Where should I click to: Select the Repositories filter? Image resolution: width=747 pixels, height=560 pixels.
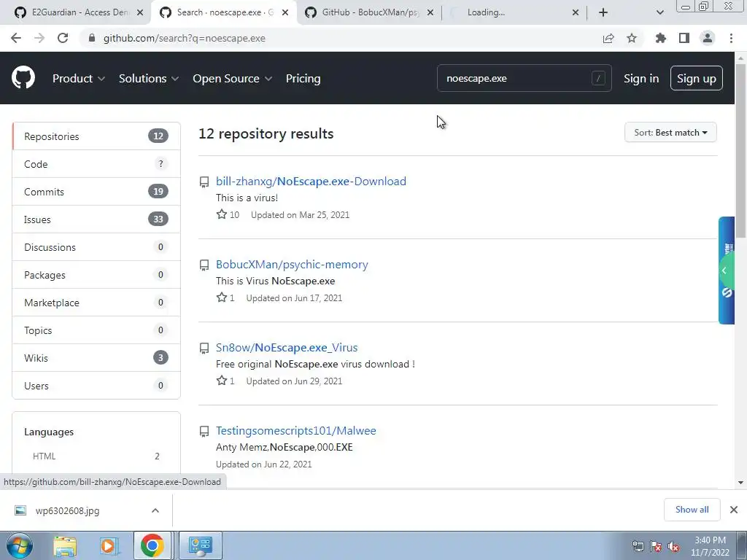click(x=96, y=136)
